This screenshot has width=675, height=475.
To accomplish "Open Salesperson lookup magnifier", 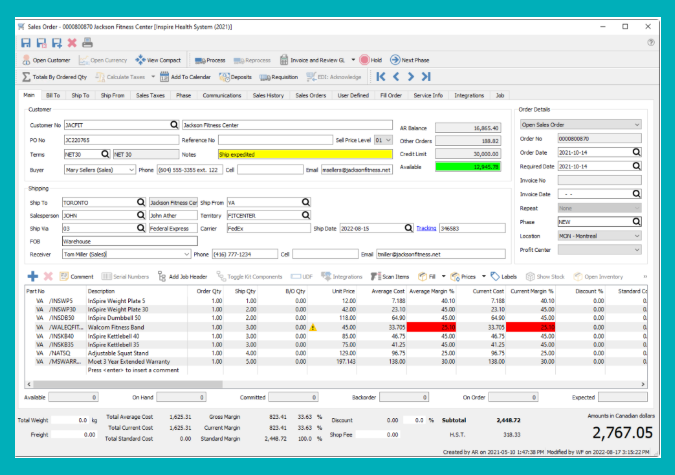I will [x=141, y=215].
